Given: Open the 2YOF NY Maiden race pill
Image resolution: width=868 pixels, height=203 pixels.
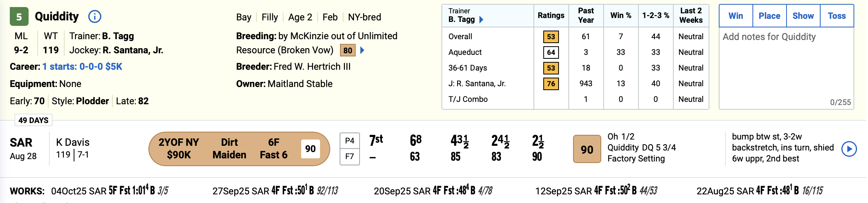Looking at the screenshot, I should (239, 149).
